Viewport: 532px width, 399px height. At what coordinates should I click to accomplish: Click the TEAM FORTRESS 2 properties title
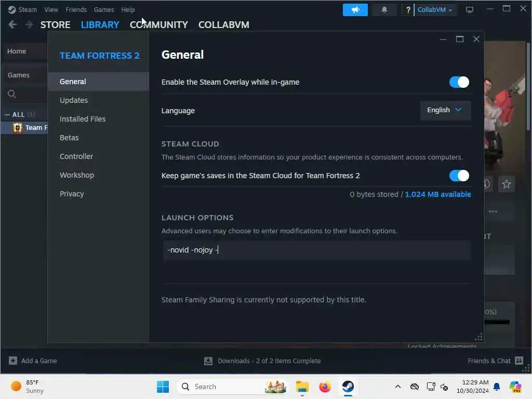click(x=99, y=56)
